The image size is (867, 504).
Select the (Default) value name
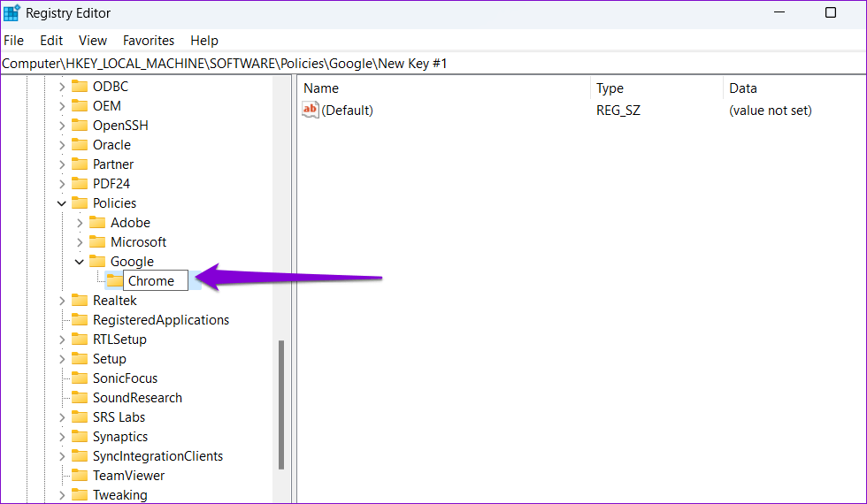pos(347,110)
